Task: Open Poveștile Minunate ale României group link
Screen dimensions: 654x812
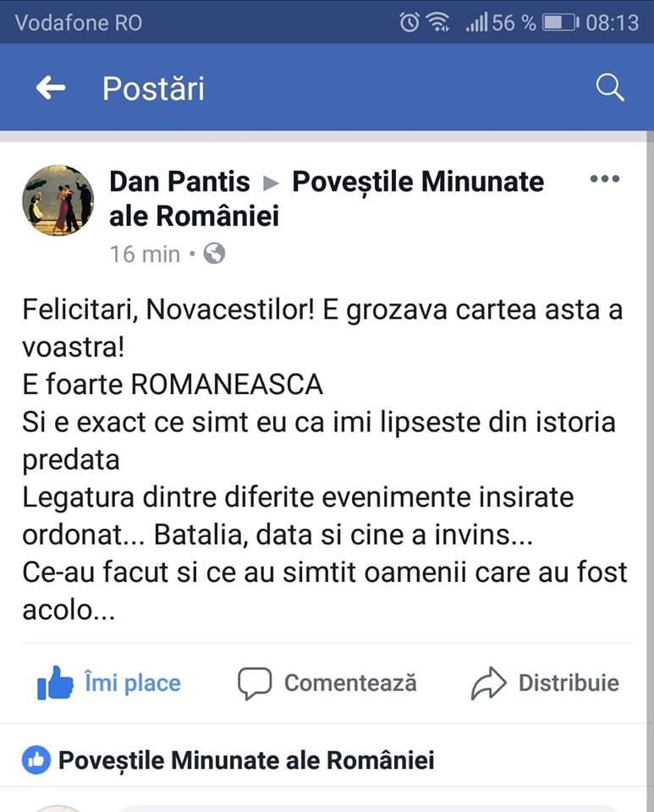Action: (418, 181)
